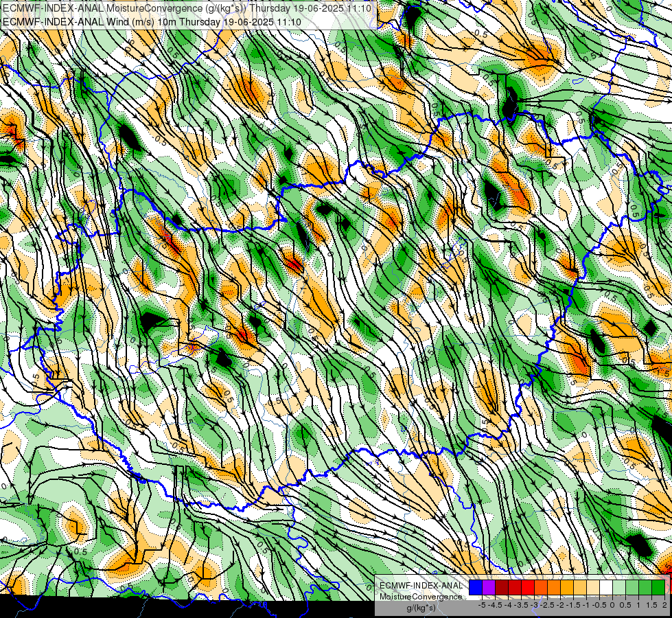
Task: Click the -2.5 legend tick label
Action: pos(547,605)
